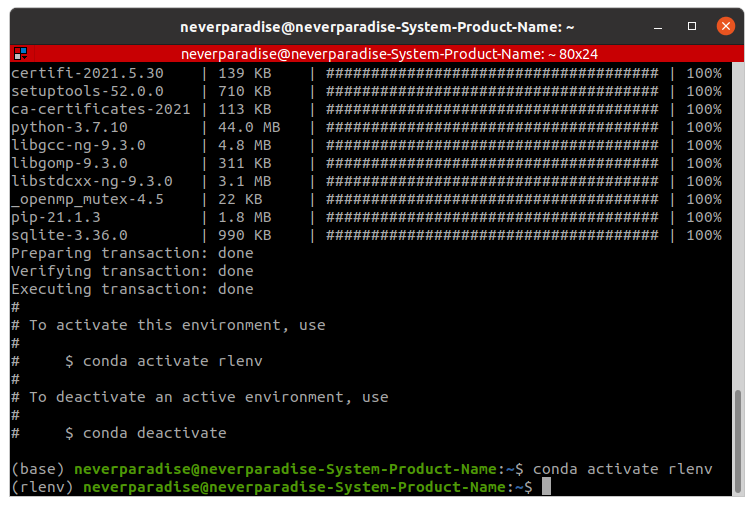Click the '44.0 MB' size value
Image resolution: width=754 pixels, height=506 pixels.
point(249,127)
